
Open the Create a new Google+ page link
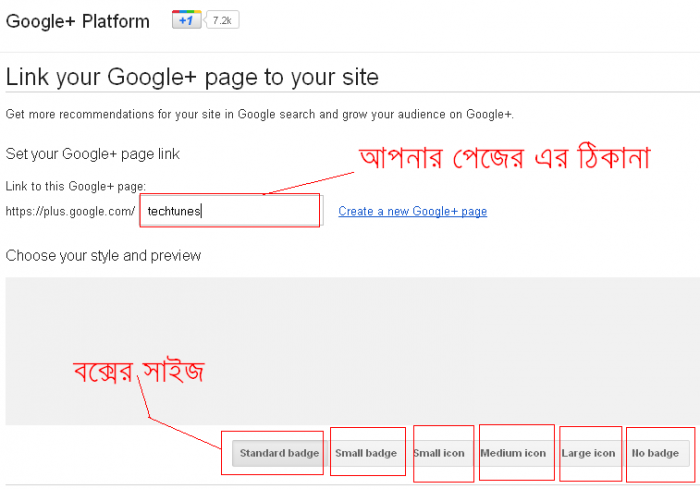[412, 212]
